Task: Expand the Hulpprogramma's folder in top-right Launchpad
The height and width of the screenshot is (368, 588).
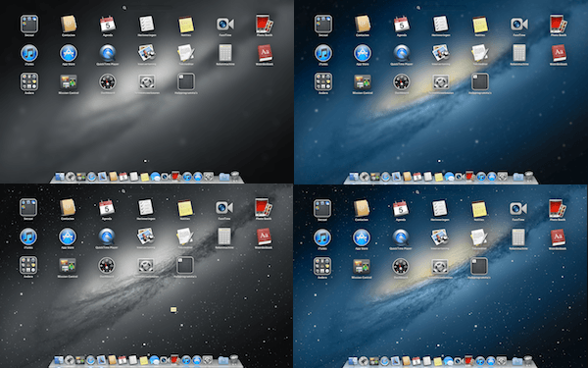Action: tap(480, 81)
